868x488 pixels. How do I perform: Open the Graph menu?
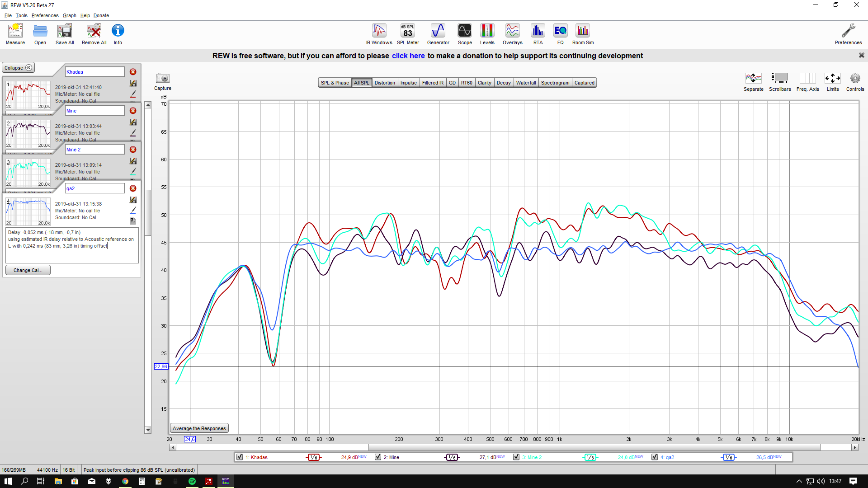point(69,15)
